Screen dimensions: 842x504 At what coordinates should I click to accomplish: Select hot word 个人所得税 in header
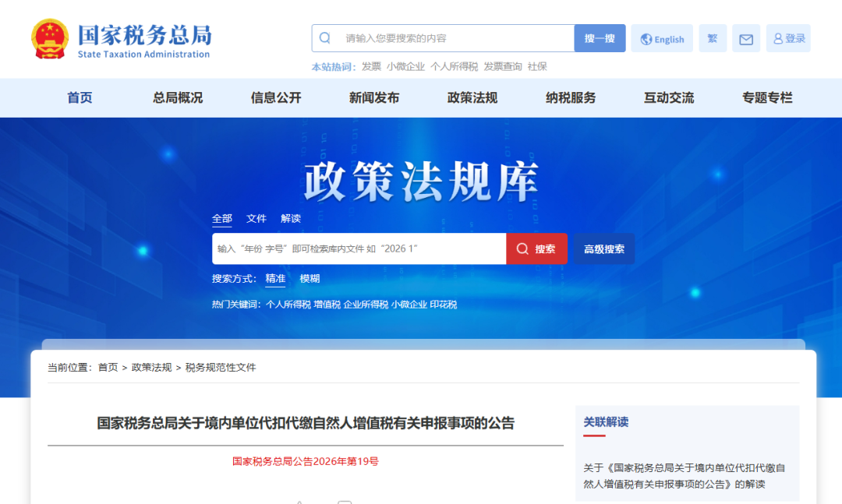pos(454,66)
